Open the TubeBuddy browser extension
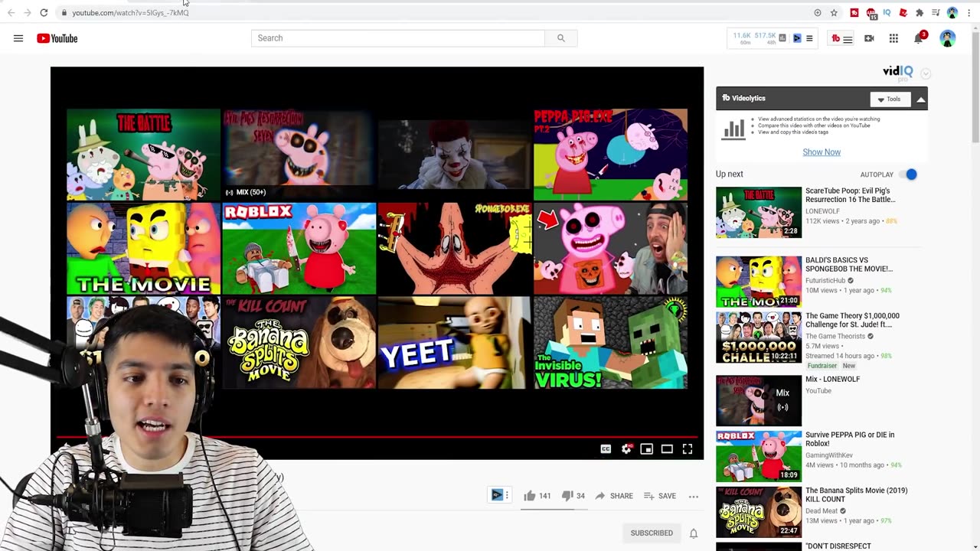 [854, 13]
